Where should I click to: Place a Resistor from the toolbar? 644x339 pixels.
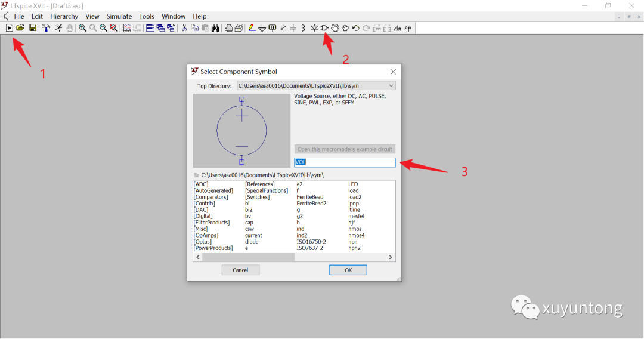click(x=283, y=28)
